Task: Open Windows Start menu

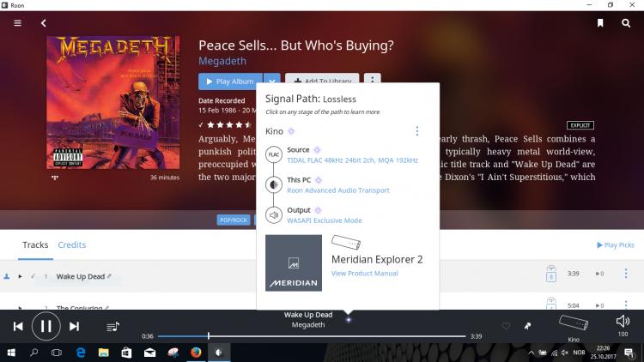Action: [x=11, y=353]
